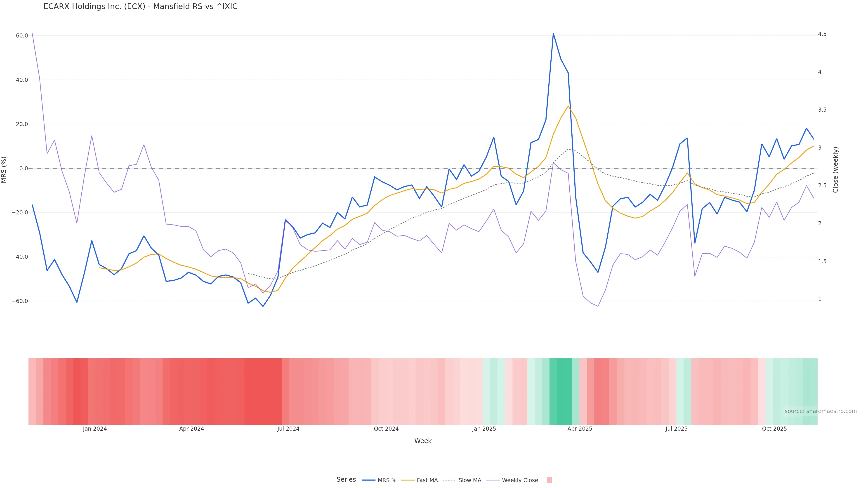
Task: Click the Close (weekly) right axis title
Action: [835, 169]
